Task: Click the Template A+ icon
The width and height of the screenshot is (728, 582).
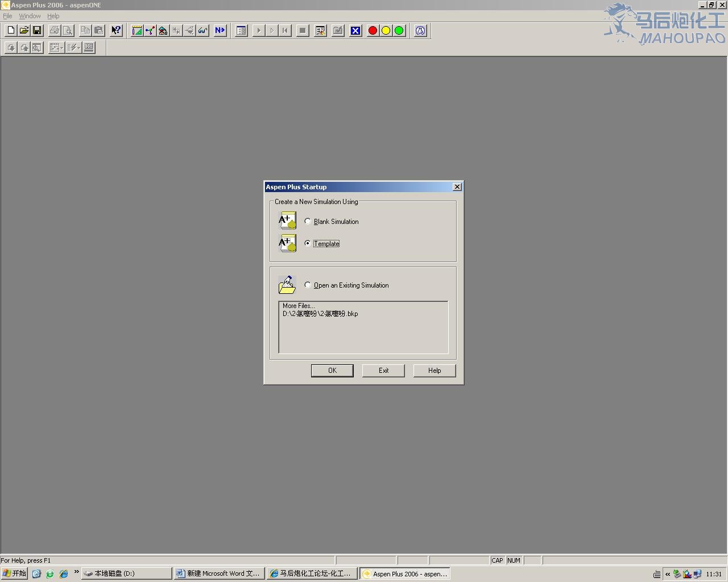Action: pyautogui.click(x=287, y=243)
